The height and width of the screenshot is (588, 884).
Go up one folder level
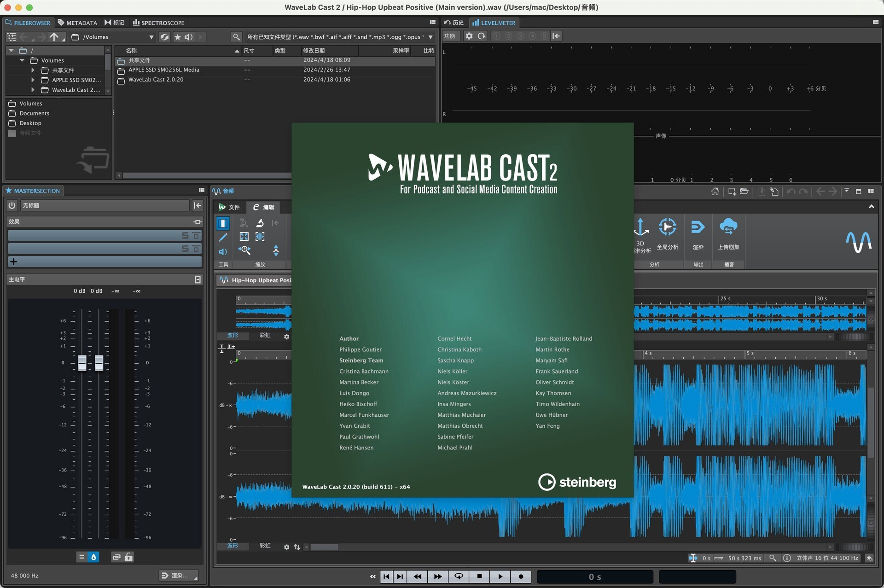tap(54, 37)
